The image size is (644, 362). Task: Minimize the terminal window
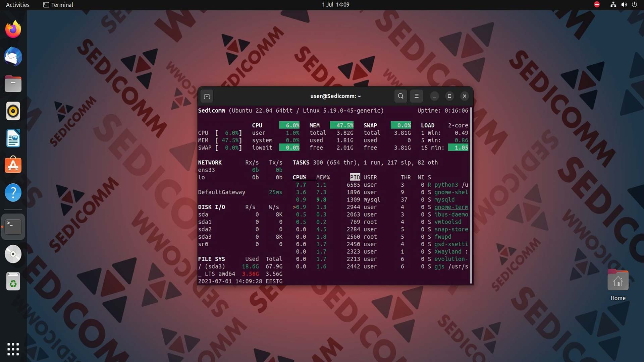point(434,96)
